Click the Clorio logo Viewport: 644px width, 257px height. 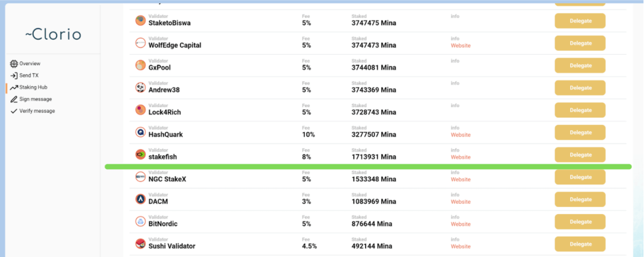coord(53,35)
